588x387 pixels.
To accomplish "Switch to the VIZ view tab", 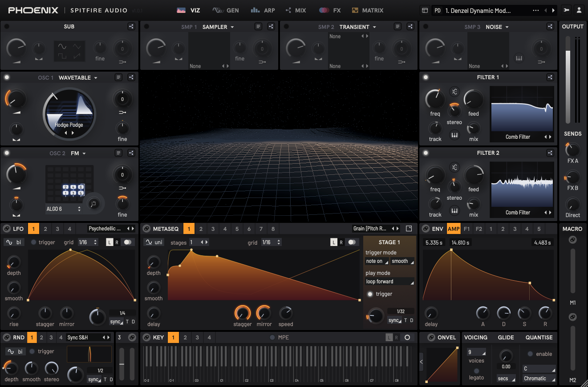I will pos(188,10).
